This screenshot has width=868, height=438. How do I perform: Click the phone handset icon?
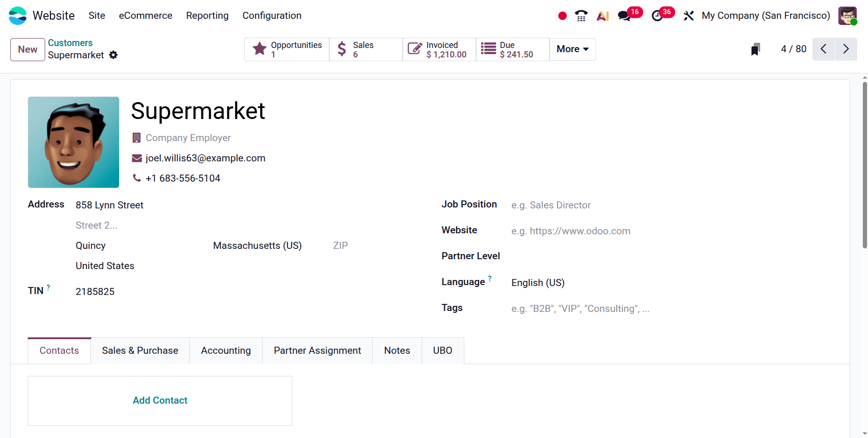point(137,178)
